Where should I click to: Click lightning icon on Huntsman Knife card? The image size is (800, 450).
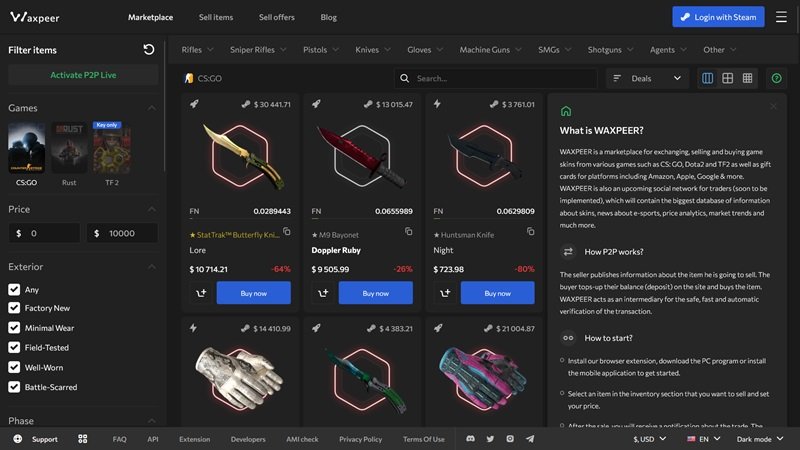[x=437, y=104]
